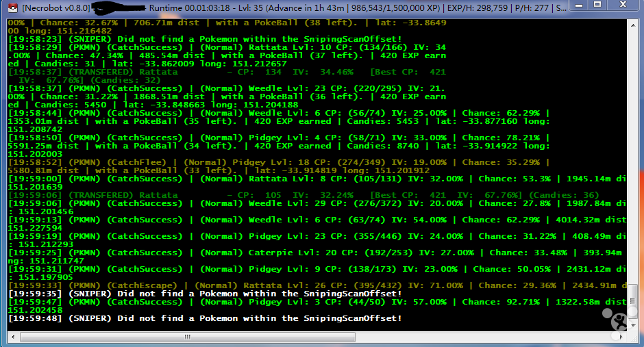This screenshot has width=644, height=347.
Task: Minimize the Necrobot console window
Action: [x=579, y=5]
